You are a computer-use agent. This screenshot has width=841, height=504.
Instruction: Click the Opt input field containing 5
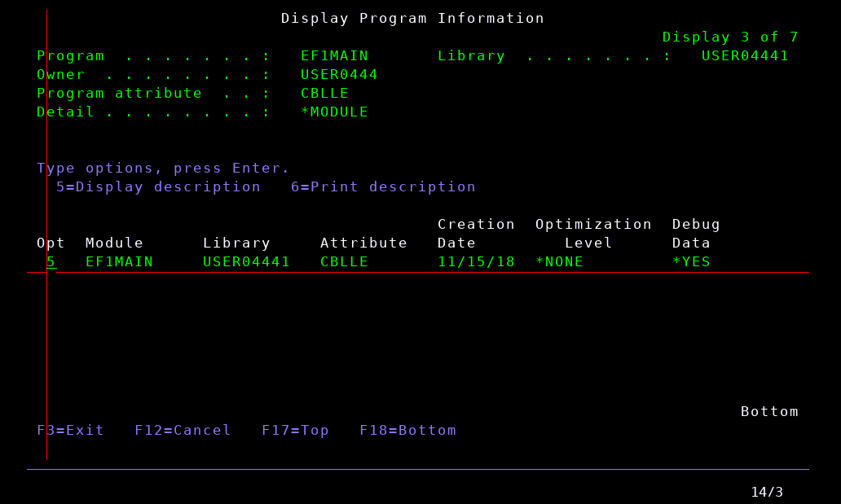coord(51,261)
